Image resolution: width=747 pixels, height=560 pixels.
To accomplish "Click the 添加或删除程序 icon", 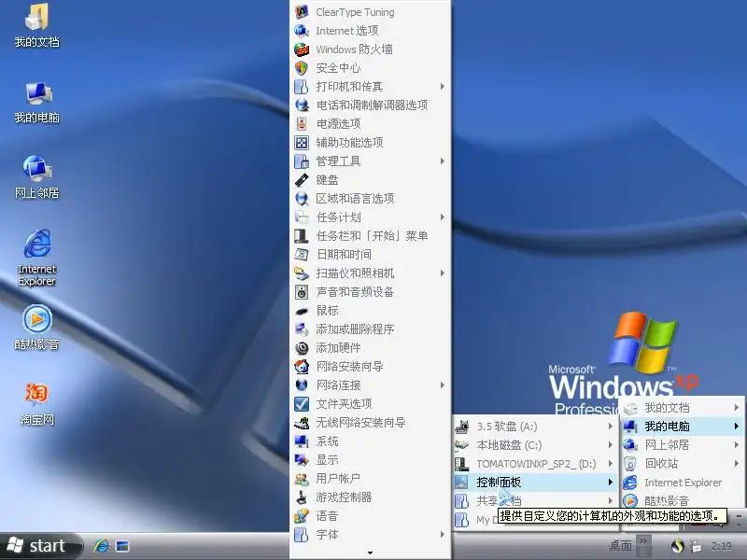I will pos(302,329).
